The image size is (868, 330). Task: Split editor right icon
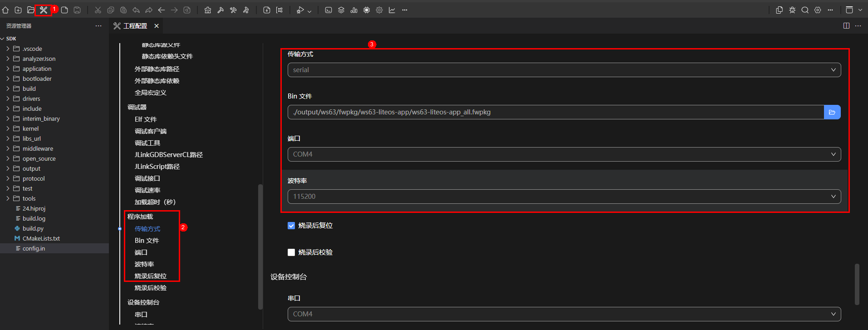click(x=846, y=26)
